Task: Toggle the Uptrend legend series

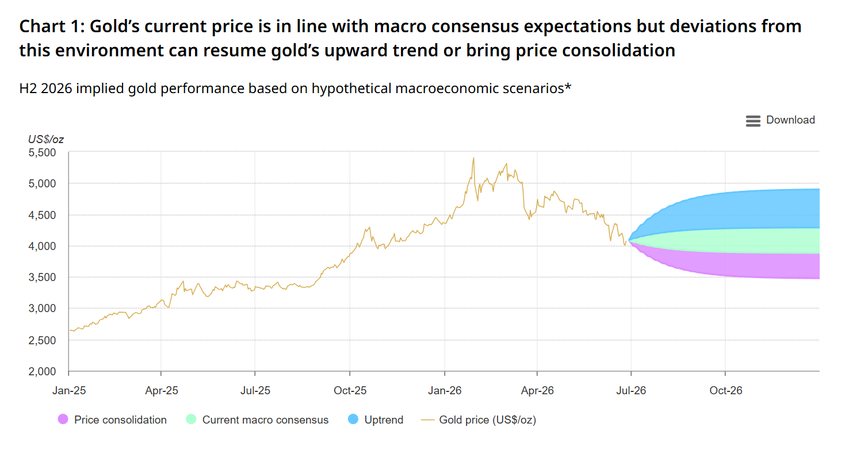Action: [x=376, y=420]
